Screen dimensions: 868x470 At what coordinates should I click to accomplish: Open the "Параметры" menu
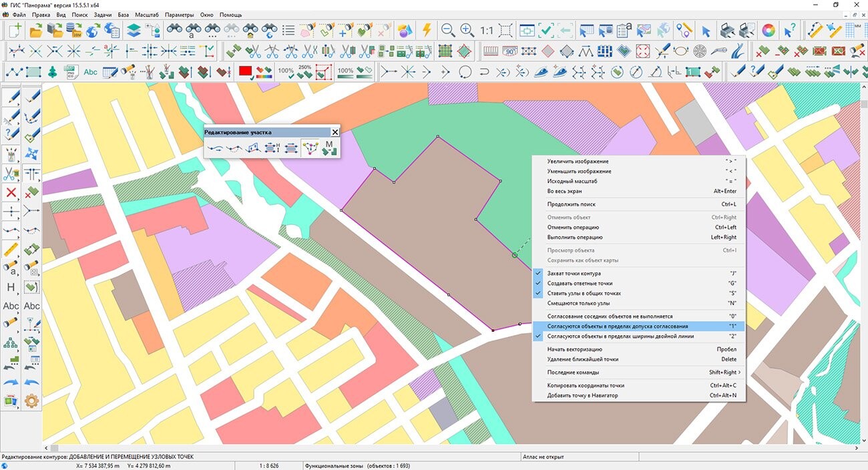pos(179,15)
